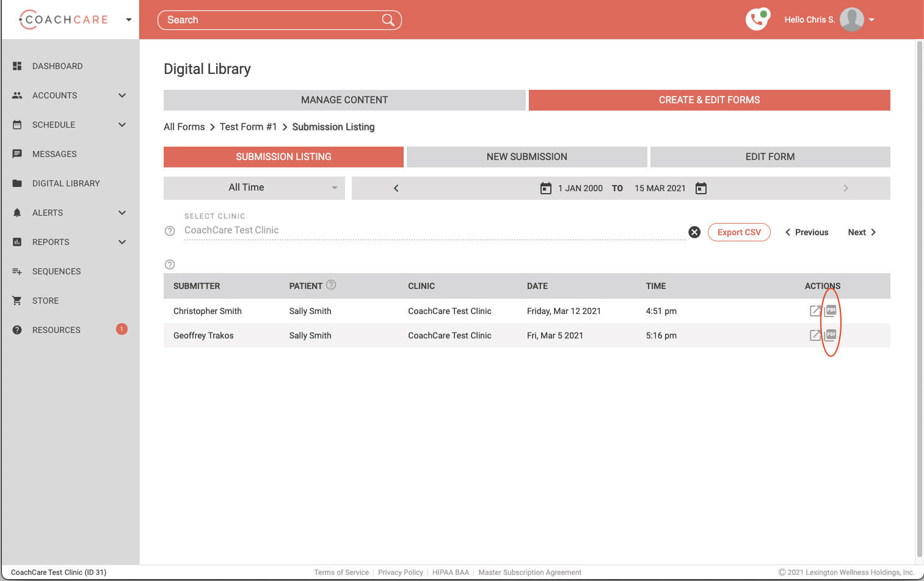Click the help icon beside PATIENT header
The height and width of the screenshot is (581, 924).
click(x=331, y=285)
